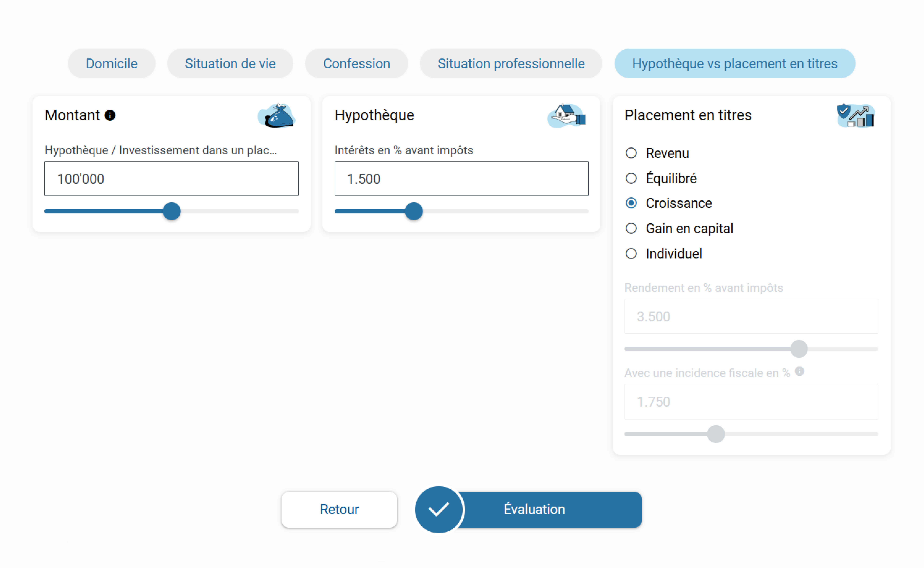
Task: Click the money bag illustration icon
Action: click(277, 116)
